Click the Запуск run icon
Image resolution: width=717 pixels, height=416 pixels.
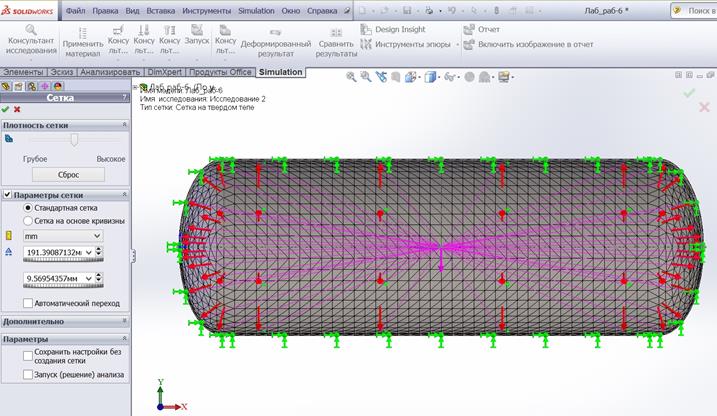click(x=195, y=38)
